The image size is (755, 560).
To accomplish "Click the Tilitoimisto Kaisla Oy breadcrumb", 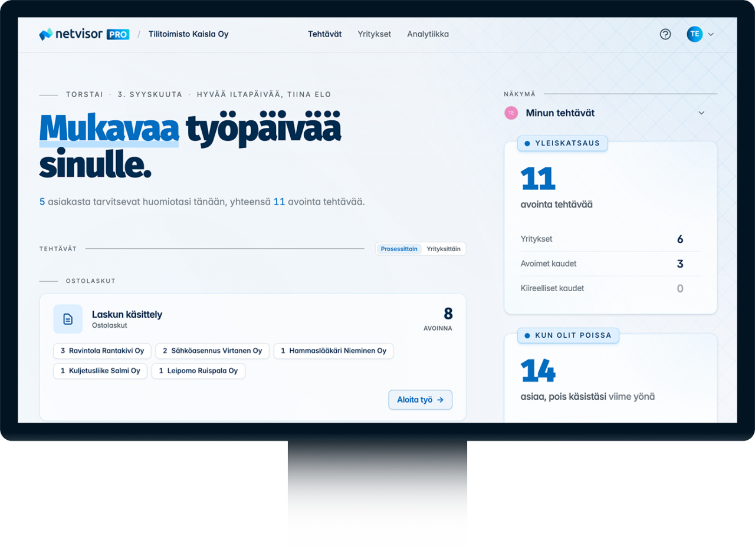I will coord(189,34).
